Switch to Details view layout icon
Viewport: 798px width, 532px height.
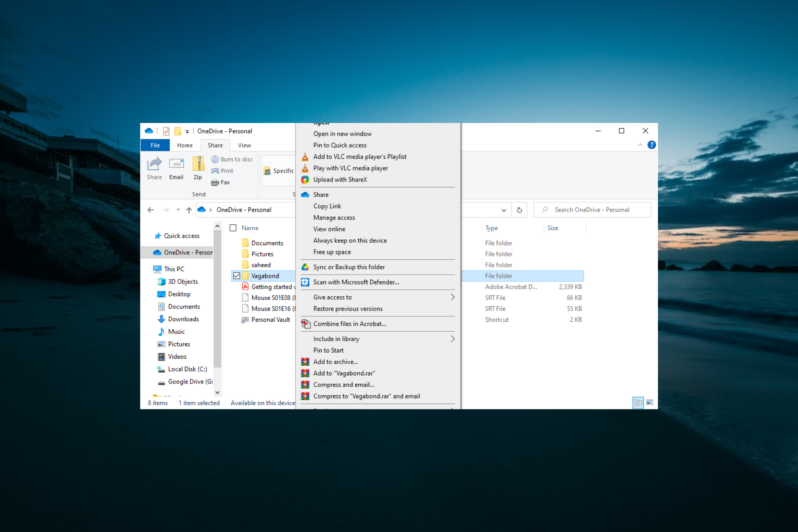coord(638,403)
